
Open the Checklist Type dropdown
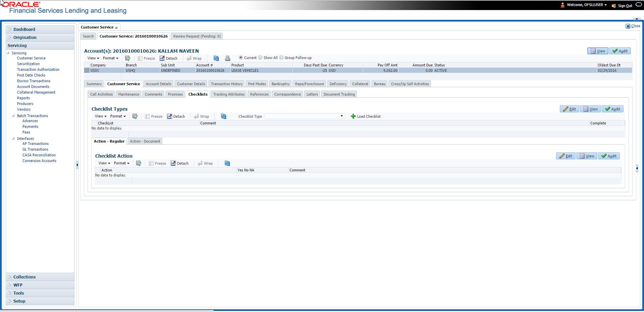pyautogui.click(x=305, y=116)
